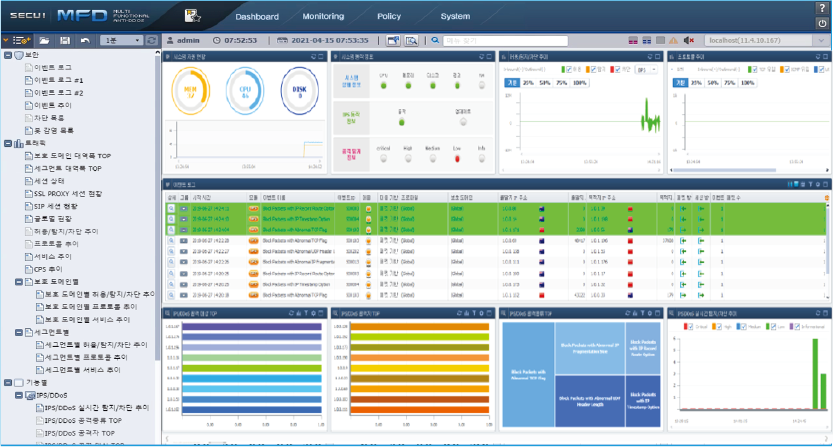This screenshot has height=447, width=833.
Task: Click the open folder toolbar icon
Action: point(44,40)
